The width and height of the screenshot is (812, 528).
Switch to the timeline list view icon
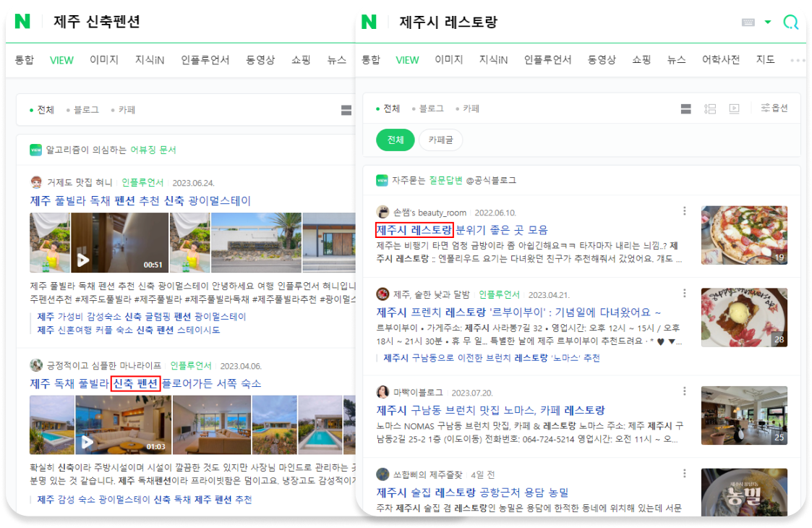(x=710, y=108)
